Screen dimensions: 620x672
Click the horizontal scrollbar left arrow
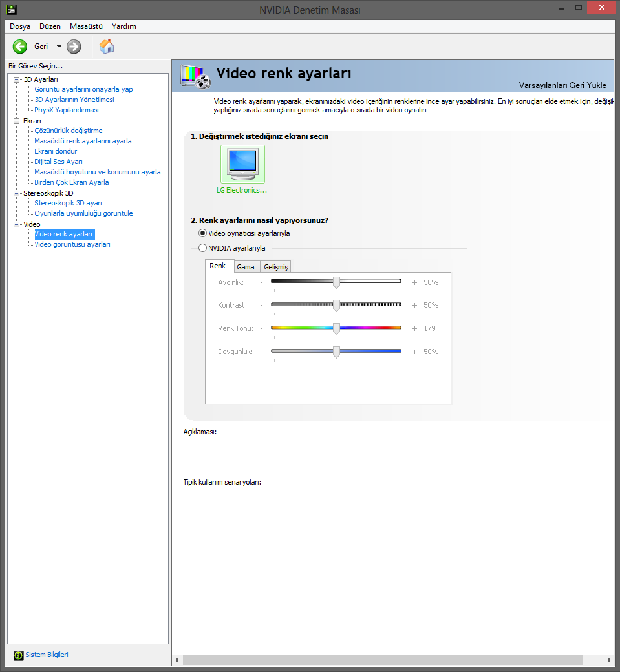[178, 660]
